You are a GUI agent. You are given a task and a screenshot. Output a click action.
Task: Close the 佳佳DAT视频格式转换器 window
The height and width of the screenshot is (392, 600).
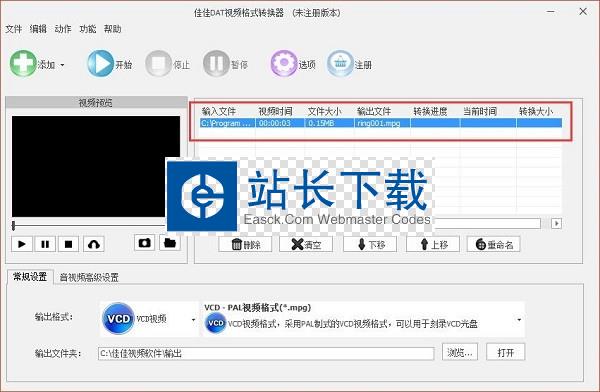(583, 11)
